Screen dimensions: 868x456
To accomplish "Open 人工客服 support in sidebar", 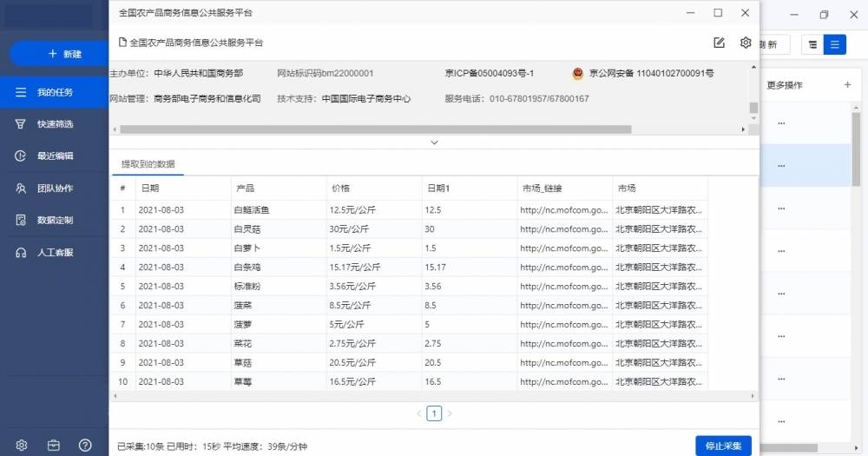I will (54, 253).
